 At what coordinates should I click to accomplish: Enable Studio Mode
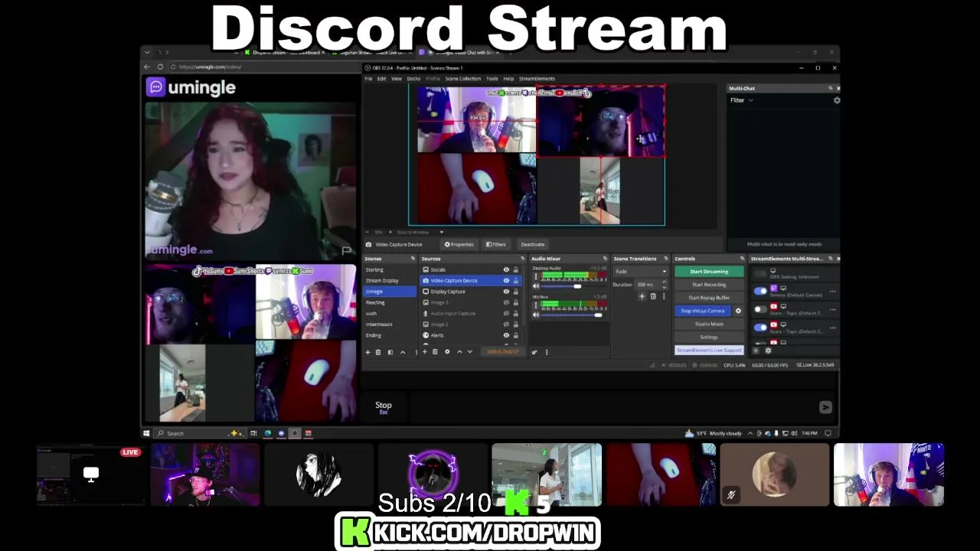click(x=709, y=324)
